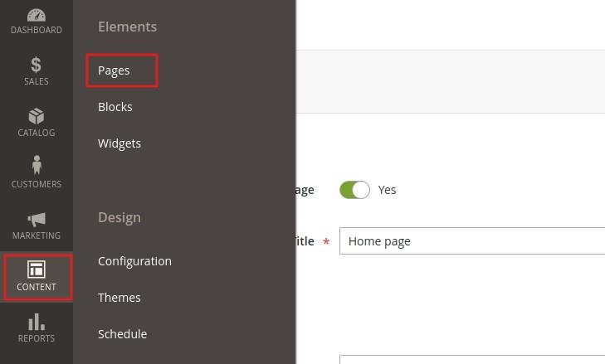Click the Customers menu label
The height and width of the screenshot is (364, 605).
coord(36,184)
